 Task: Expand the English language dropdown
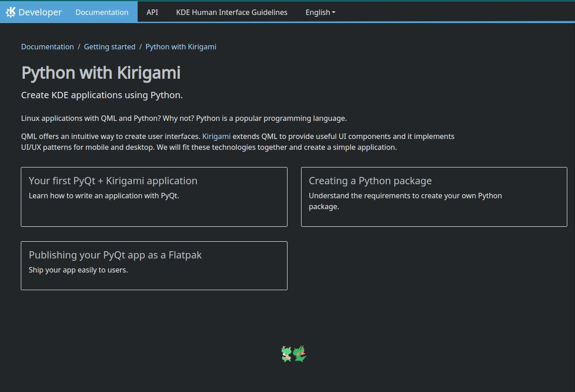[x=320, y=12]
